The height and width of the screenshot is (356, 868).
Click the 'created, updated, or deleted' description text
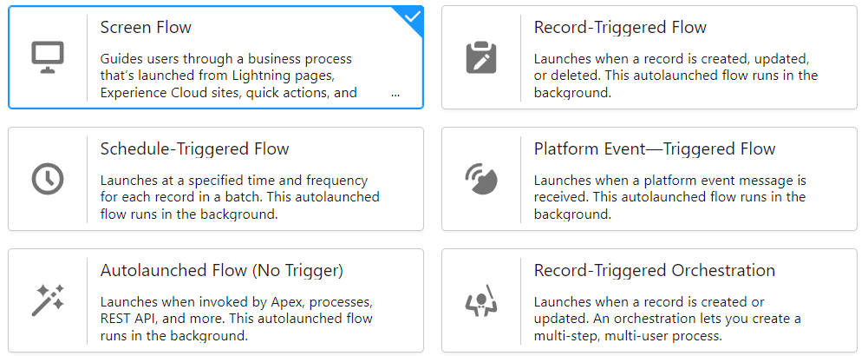[671, 67]
